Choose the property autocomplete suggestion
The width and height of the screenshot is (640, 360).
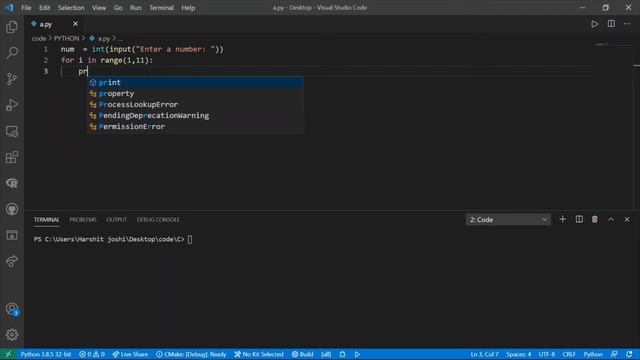click(x=196, y=93)
